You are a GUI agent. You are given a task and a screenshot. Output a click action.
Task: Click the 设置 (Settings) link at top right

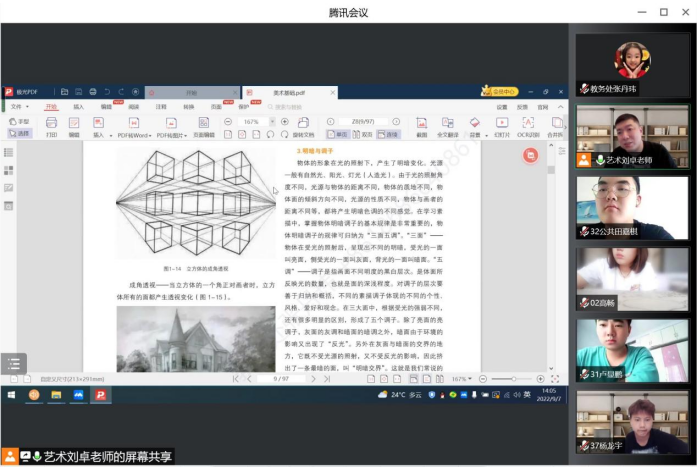[x=502, y=106]
